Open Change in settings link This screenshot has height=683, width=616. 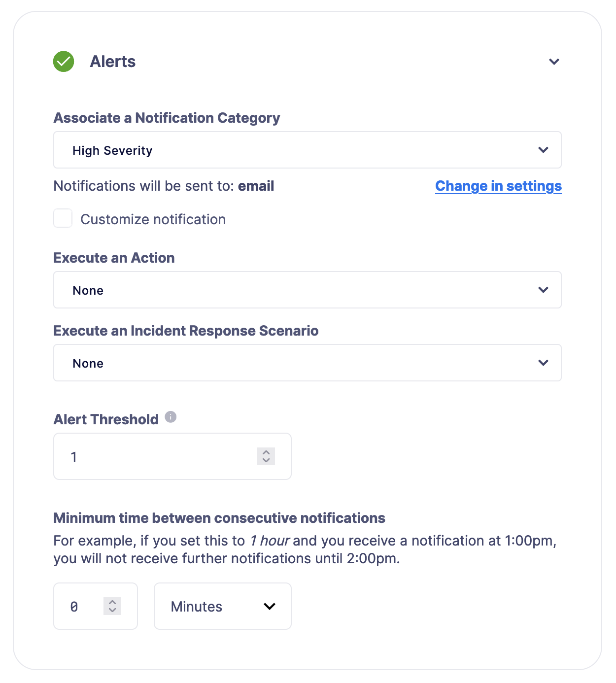tap(498, 186)
